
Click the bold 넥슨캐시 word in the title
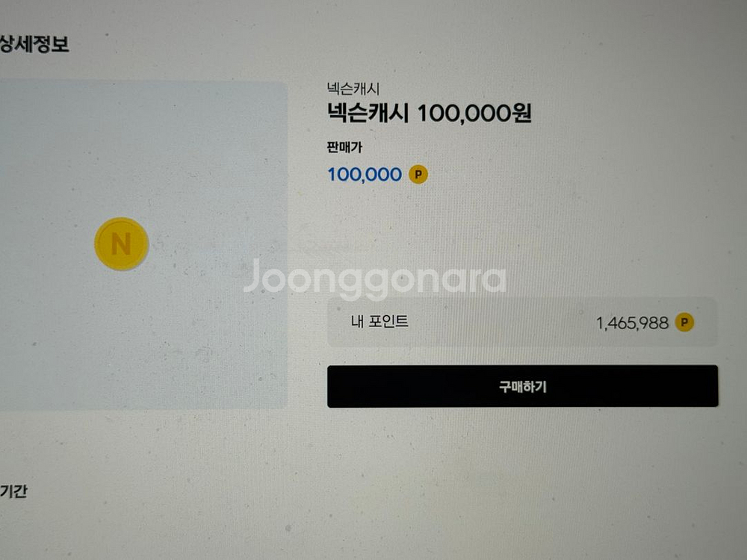pyautogui.click(x=368, y=113)
